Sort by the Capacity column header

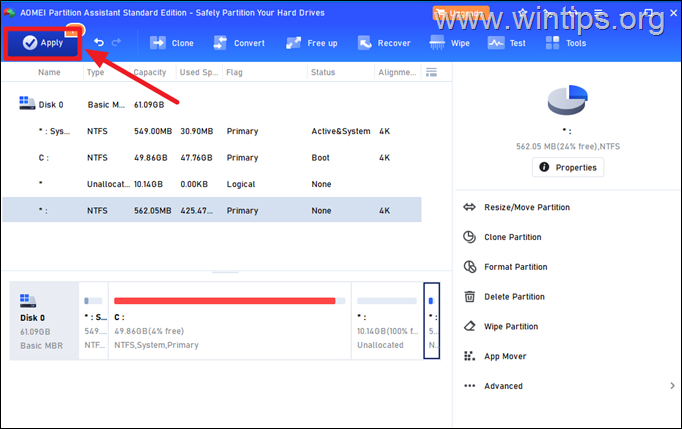click(150, 72)
